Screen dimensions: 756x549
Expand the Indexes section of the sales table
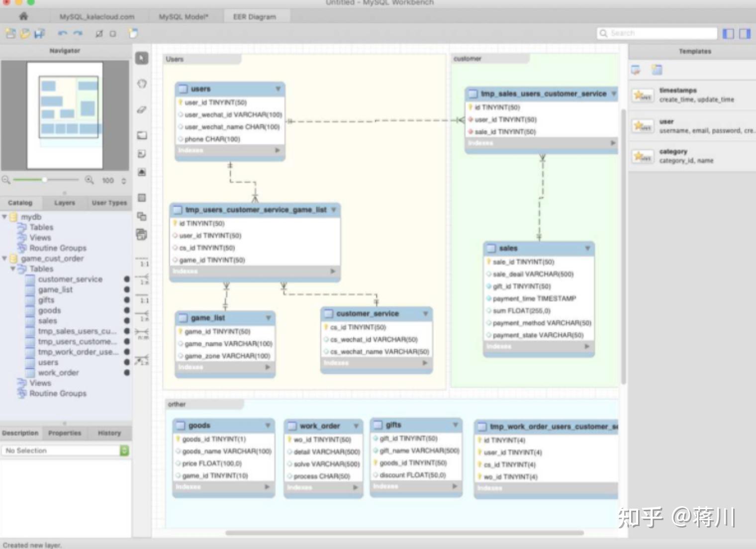click(587, 346)
